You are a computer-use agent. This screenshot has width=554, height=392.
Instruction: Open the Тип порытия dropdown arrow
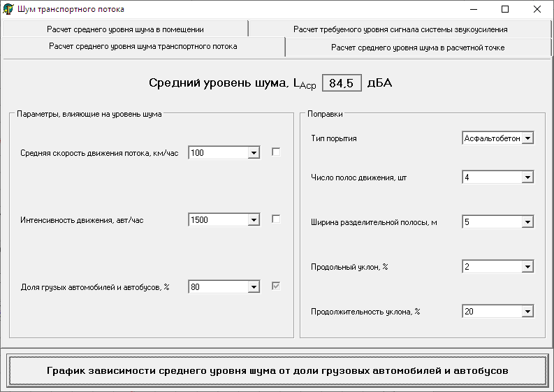click(527, 138)
